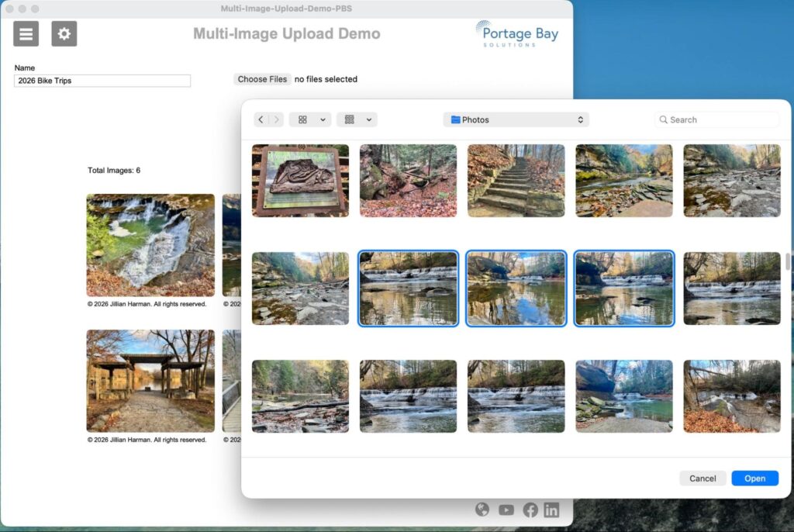Deselect the first highlighted waterfall thumbnail
Image resolution: width=794 pixels, height=532 pixels.
pos(408,288)
